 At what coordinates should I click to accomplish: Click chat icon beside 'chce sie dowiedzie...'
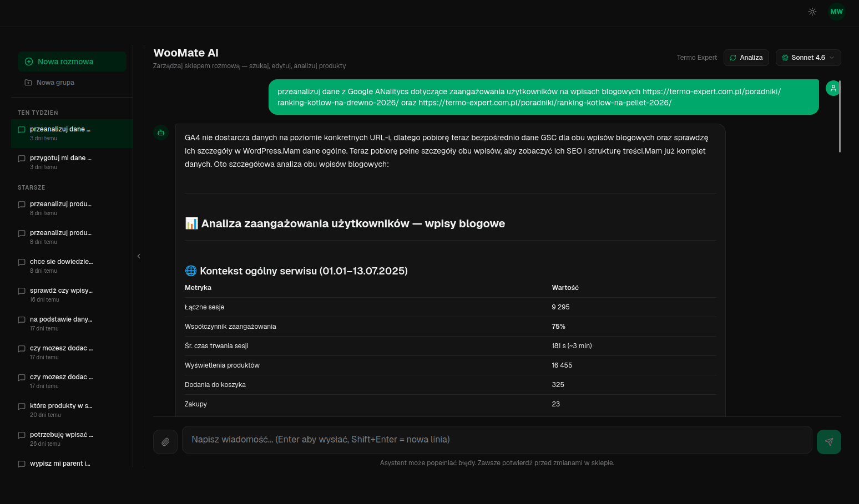22,262
